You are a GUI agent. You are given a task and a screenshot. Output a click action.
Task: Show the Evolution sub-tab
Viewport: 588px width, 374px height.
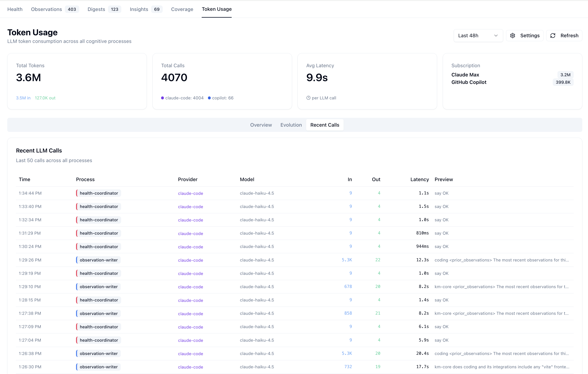291,125
